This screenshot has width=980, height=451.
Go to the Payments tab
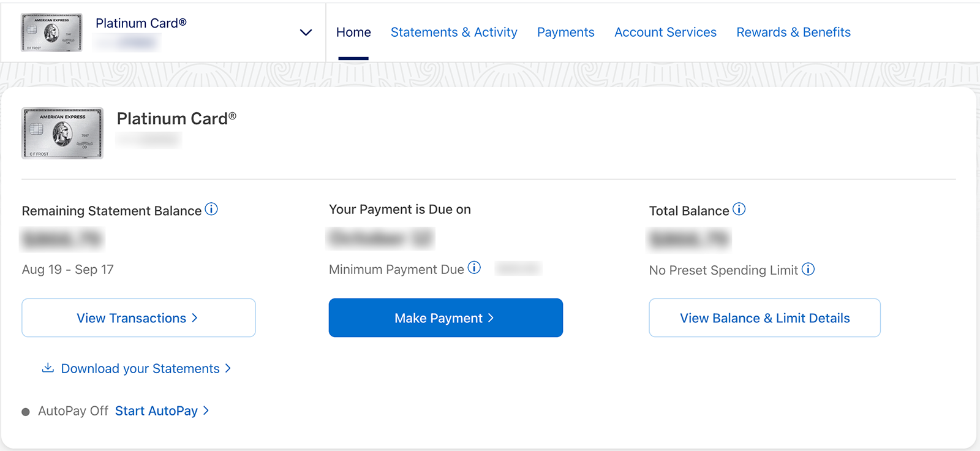[565, 32]
